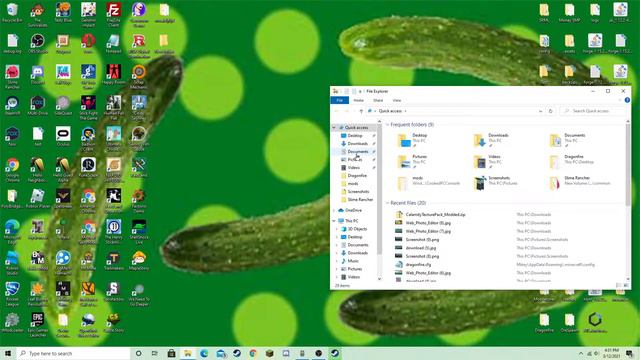Select the OBS Studio desktop icon
Image resolution: width=640 pixels, height=360 pixels.
(38, 44)
